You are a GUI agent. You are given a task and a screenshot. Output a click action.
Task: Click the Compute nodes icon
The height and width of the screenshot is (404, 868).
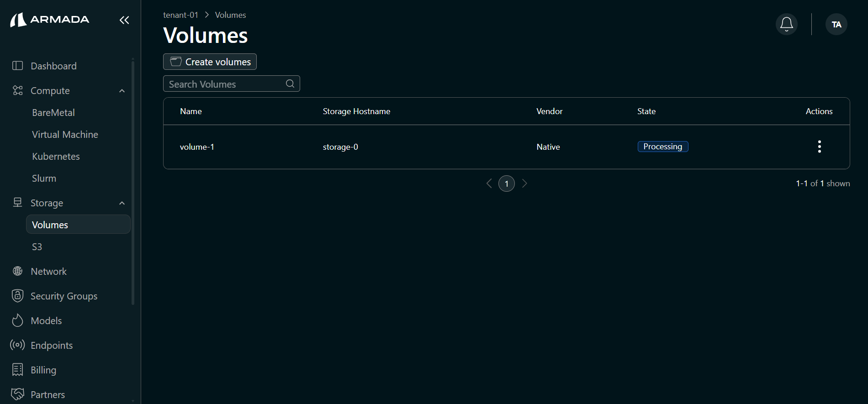pos(17,90)
